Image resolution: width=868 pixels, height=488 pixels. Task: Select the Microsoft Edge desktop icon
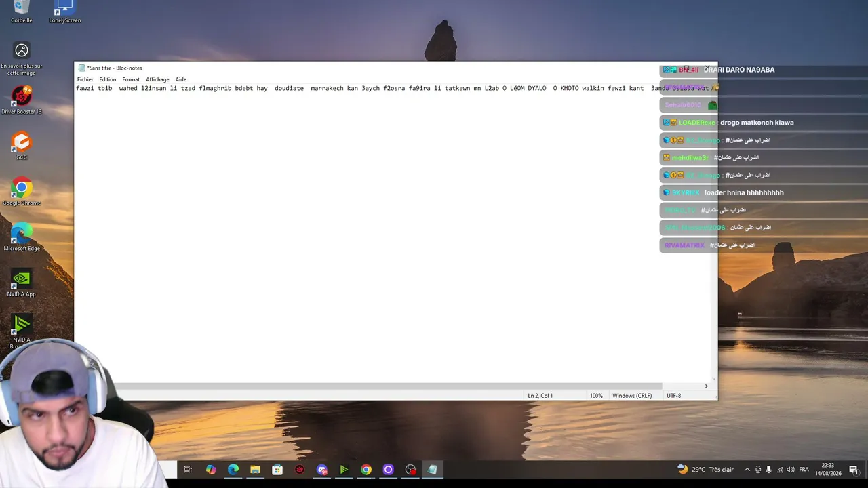point(22,237)
